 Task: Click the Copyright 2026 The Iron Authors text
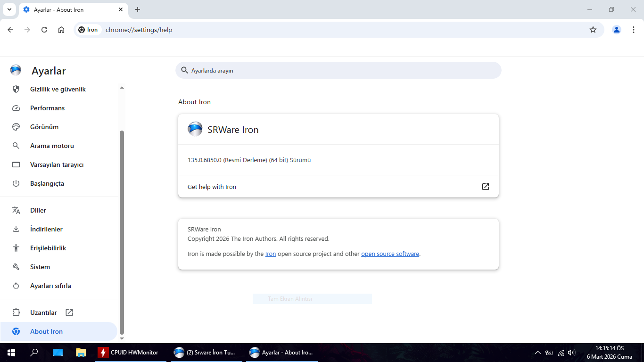(x=258, y=239)
